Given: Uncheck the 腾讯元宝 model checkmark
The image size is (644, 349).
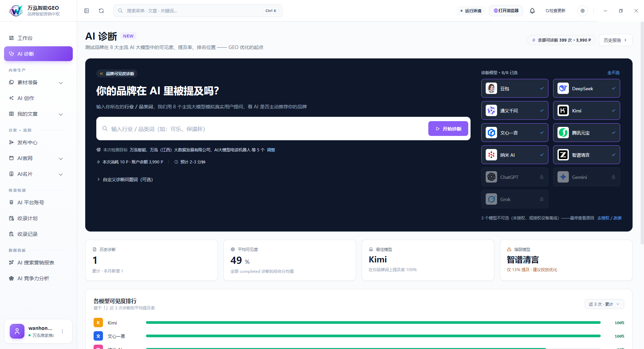Looking at the screenshot, I should pyautogui.click(x=613, y=133).
